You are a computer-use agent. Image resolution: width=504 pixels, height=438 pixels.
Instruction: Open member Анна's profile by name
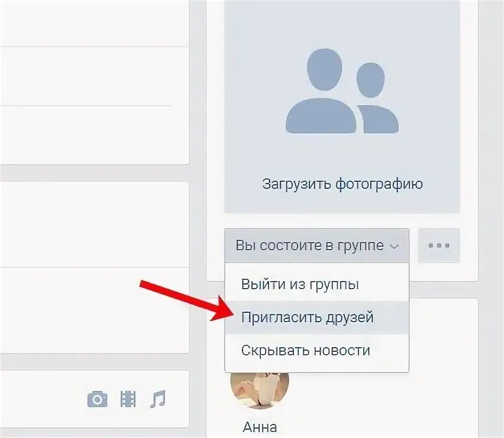click(x=260, y=427)
